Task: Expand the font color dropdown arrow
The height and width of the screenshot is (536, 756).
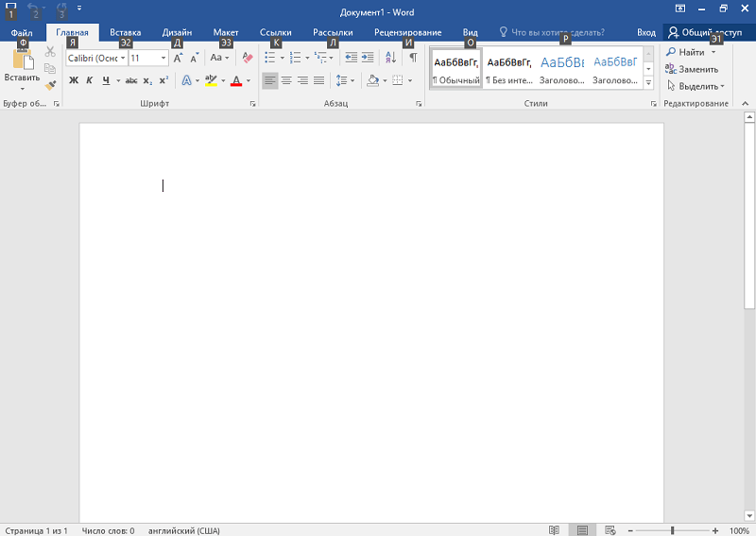Action: click(x=249, y=80)
